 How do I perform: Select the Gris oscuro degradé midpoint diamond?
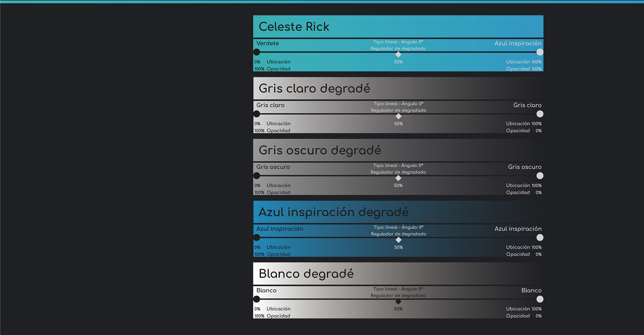pos(398,178)
